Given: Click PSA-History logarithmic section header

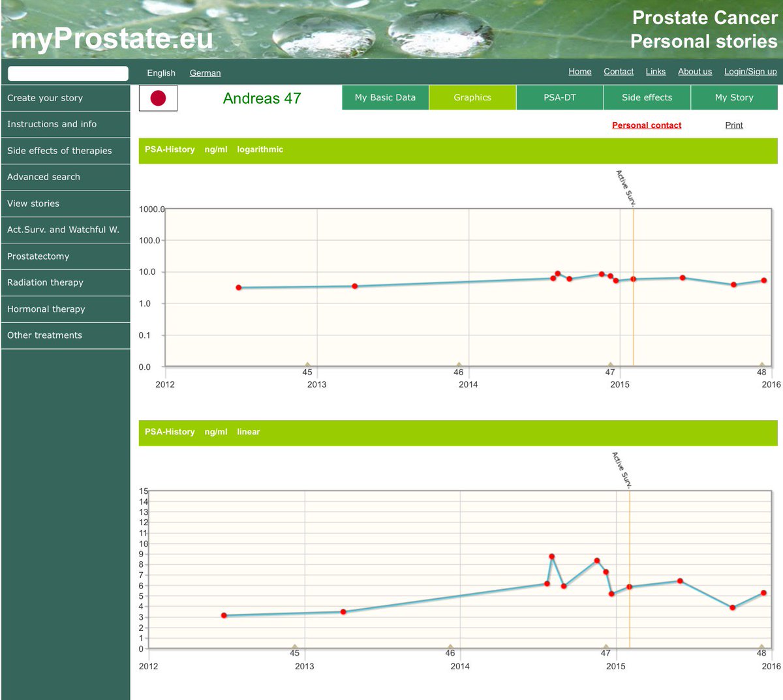Looking at the screenshot, I should [x=458, y=150].
